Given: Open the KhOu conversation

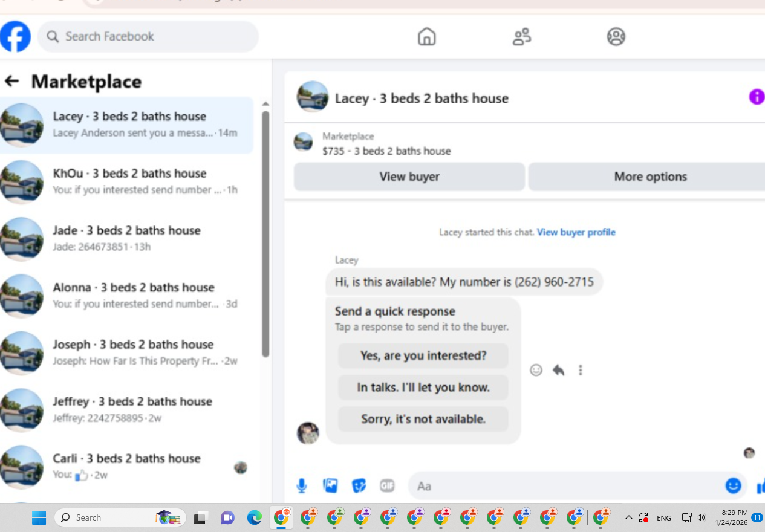Looking at the screenshot, I should click(127, 181).
